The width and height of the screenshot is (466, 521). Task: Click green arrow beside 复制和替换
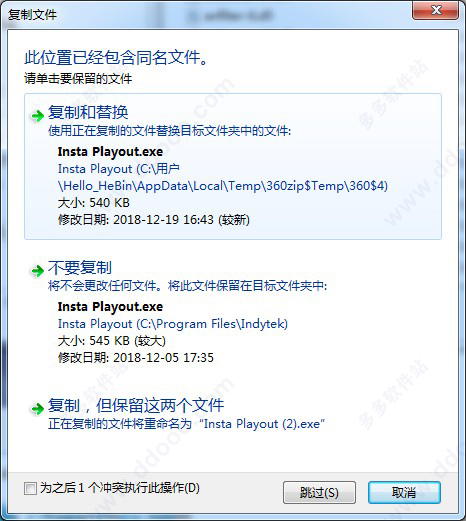coord(37,116)
